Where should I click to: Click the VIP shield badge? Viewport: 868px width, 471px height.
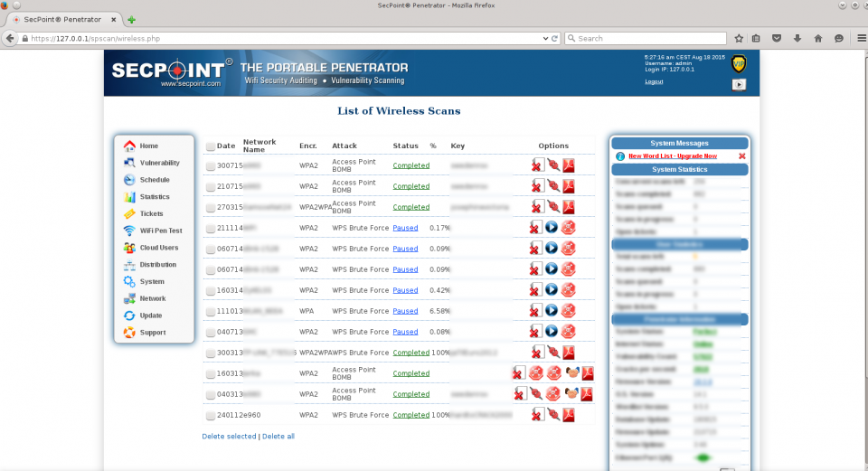[x=739, y=64]
